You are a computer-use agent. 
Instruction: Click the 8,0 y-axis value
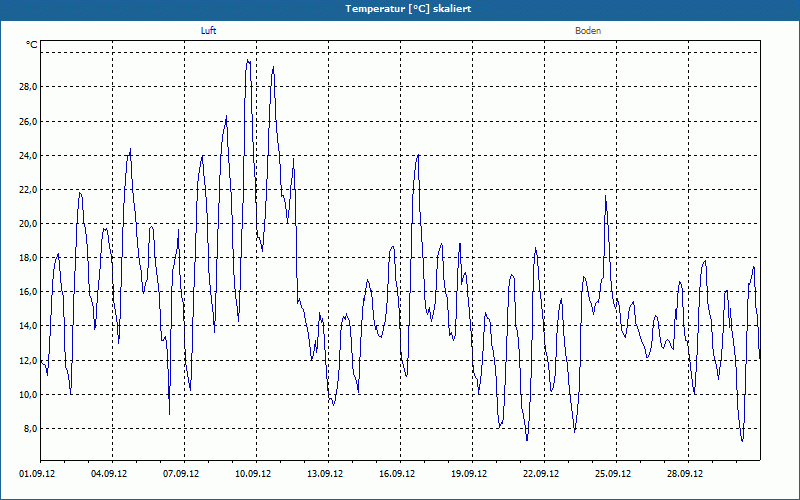(30, 429)
